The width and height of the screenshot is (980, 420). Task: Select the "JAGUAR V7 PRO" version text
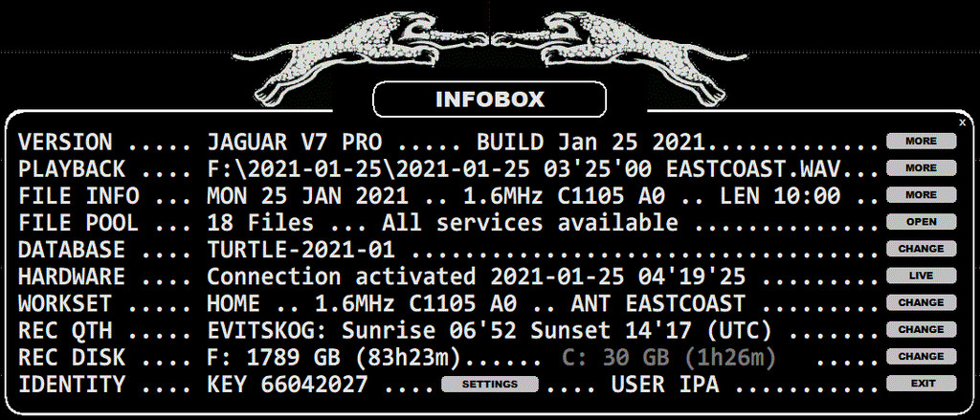point(295,144)
